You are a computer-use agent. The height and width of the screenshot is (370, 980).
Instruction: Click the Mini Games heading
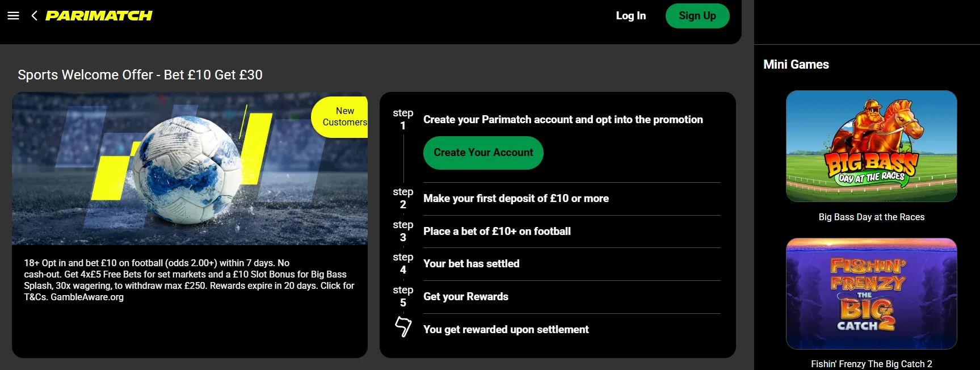click(x=796, y=65)
